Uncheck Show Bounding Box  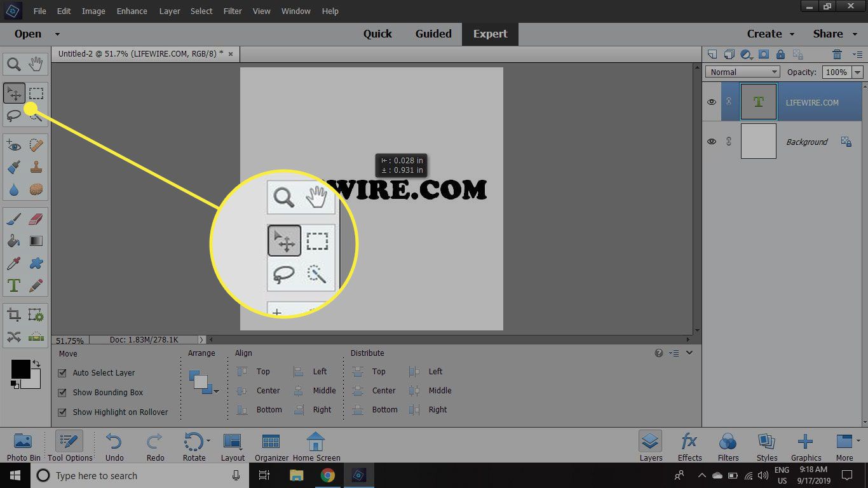coord(62,393)
